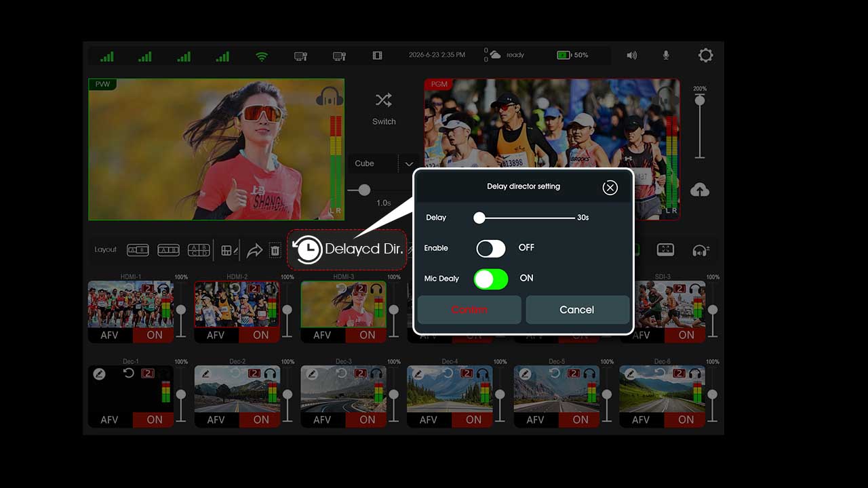The image size is (868, 488).
Task: Click headphone monitor icon on PVW window
Action: (x=330, y=97)
